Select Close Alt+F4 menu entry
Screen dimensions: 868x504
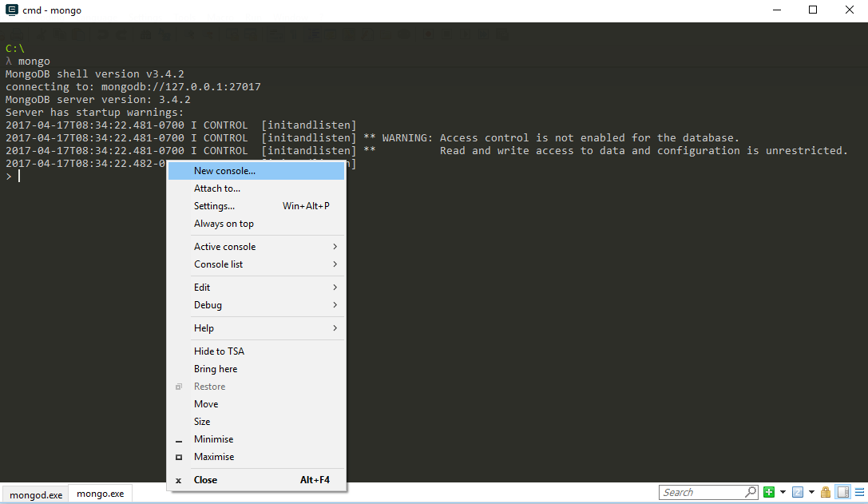click(x=256, y=480)
